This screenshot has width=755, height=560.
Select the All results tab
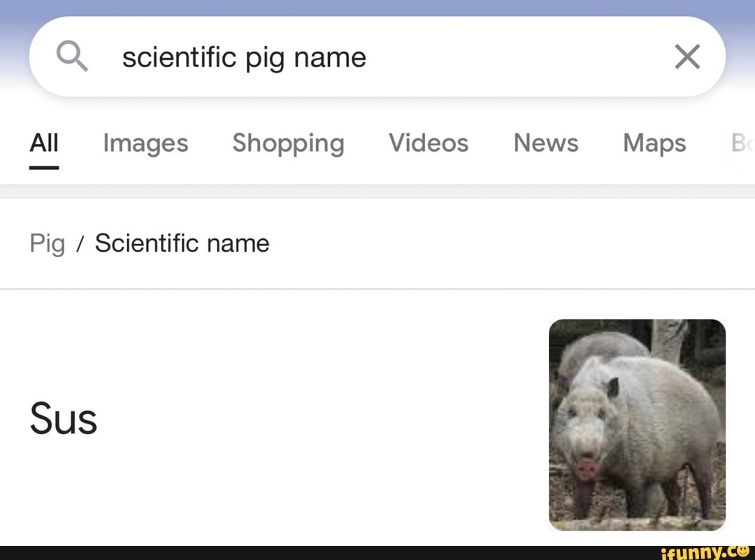[44, 143]
